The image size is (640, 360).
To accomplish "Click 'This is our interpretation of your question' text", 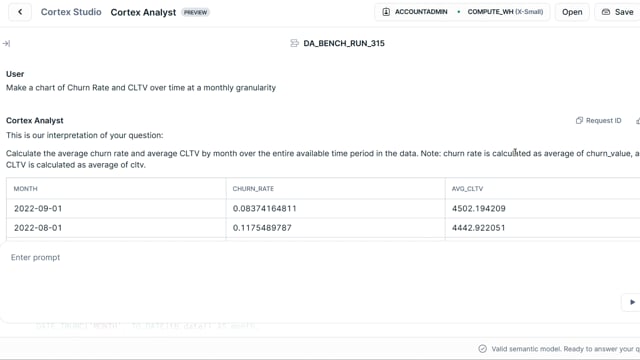I will point(84,135).
